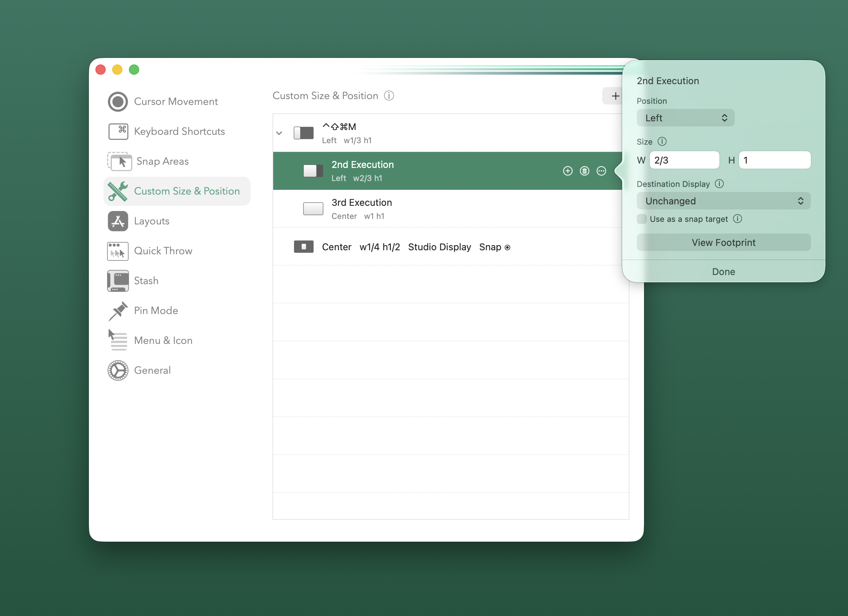The image size is (848, 616).
Task: Close the preferences window with red button
Action: click(x=101, y=70)
